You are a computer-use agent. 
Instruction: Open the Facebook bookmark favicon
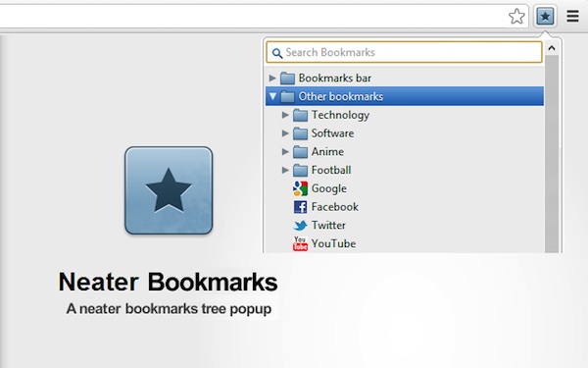pyautogui.click(x=300, y=207)
